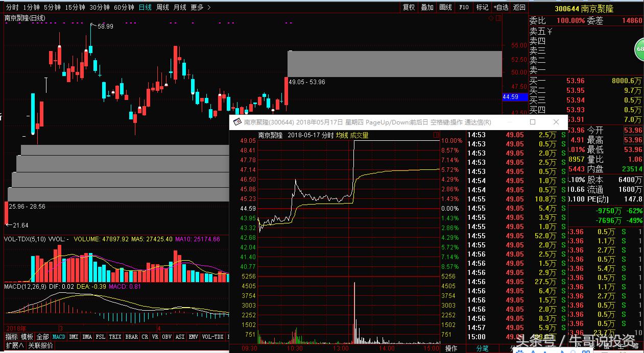
Task: Click the 买二 bid price 53.95
Action: [576, 90]
